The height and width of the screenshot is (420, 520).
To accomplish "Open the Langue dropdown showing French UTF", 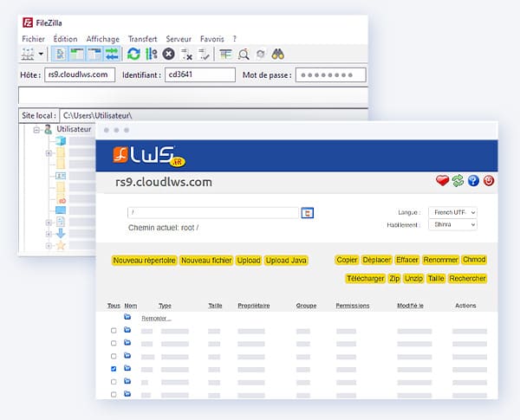I will click(453, 212).
